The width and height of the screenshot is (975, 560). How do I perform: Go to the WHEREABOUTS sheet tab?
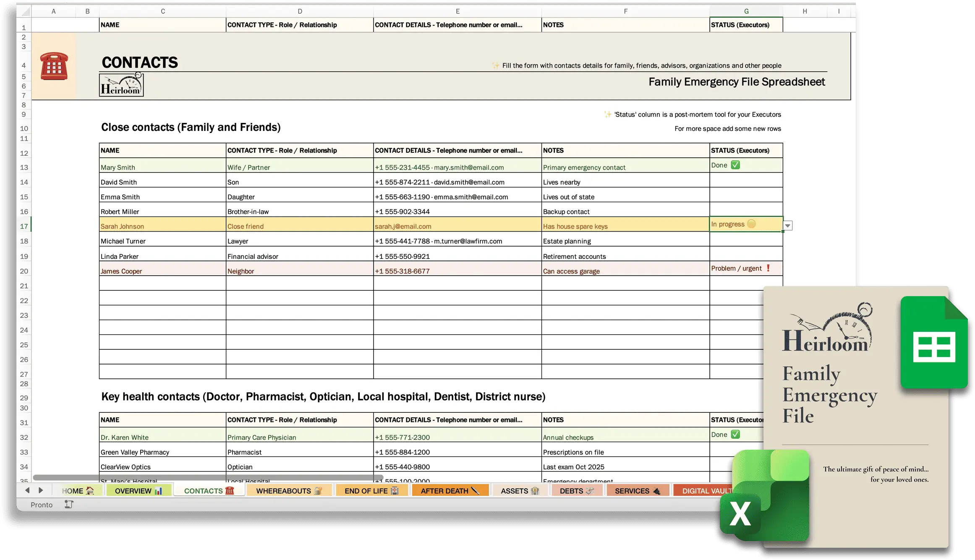pos(289,490)
